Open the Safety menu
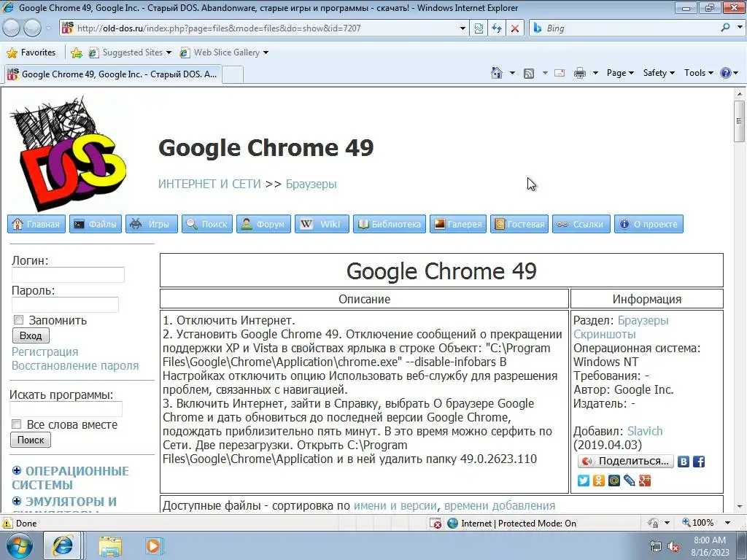 659,73
